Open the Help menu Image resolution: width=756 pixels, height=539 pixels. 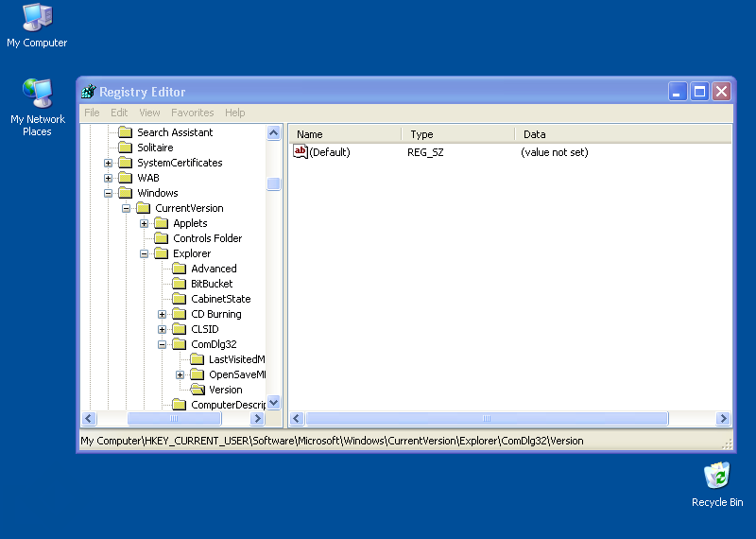pos(234,113)
